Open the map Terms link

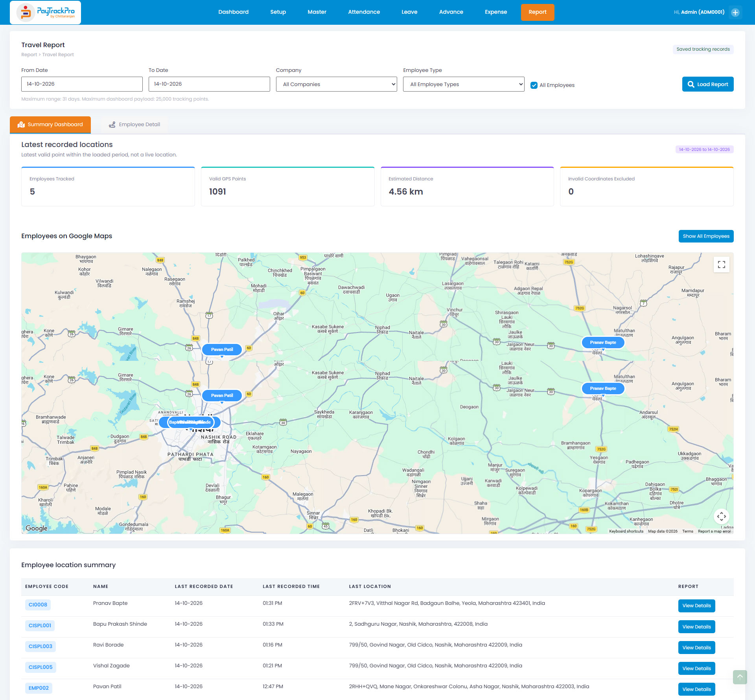[688, 531]
